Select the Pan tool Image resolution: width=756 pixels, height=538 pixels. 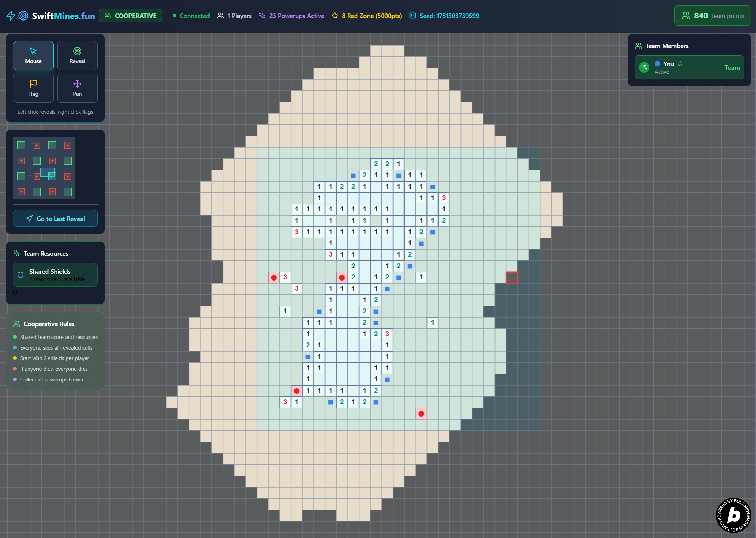point(77,88)
